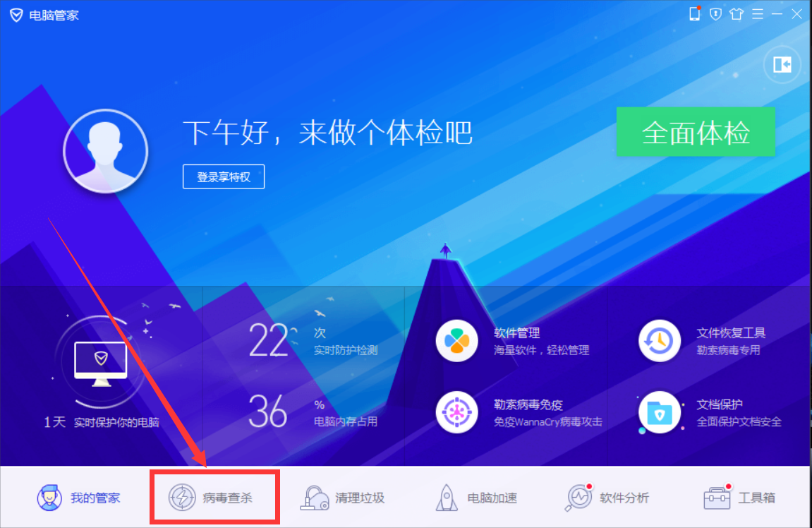812x528 pixels.
Task: Click the green 全面体检 button
Action: (x=696, y=131)
